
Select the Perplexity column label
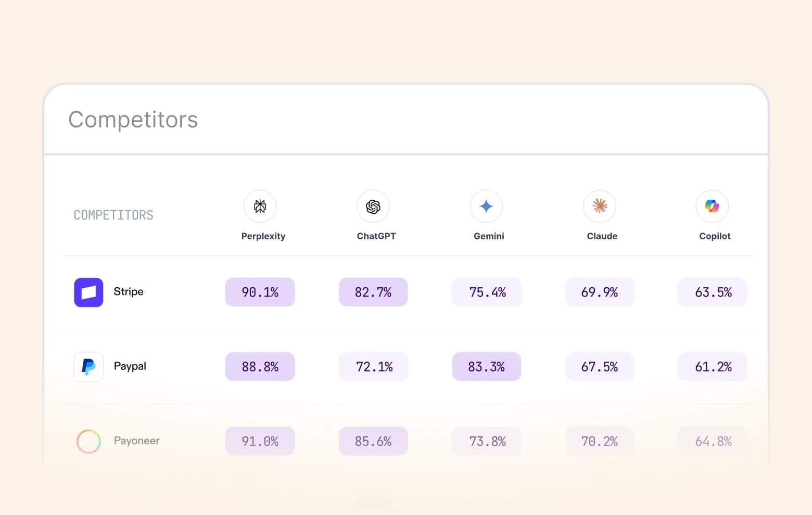[x=263, y=236]
